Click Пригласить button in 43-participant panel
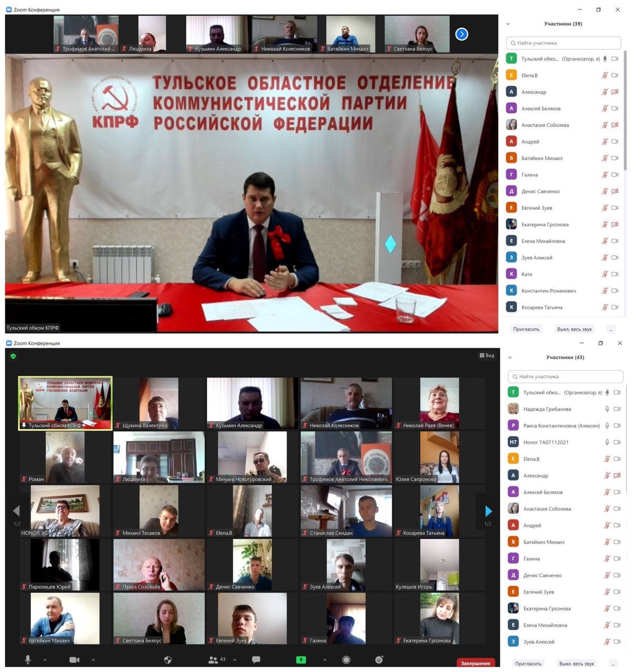The image size is (632, 672). (528, 663)
